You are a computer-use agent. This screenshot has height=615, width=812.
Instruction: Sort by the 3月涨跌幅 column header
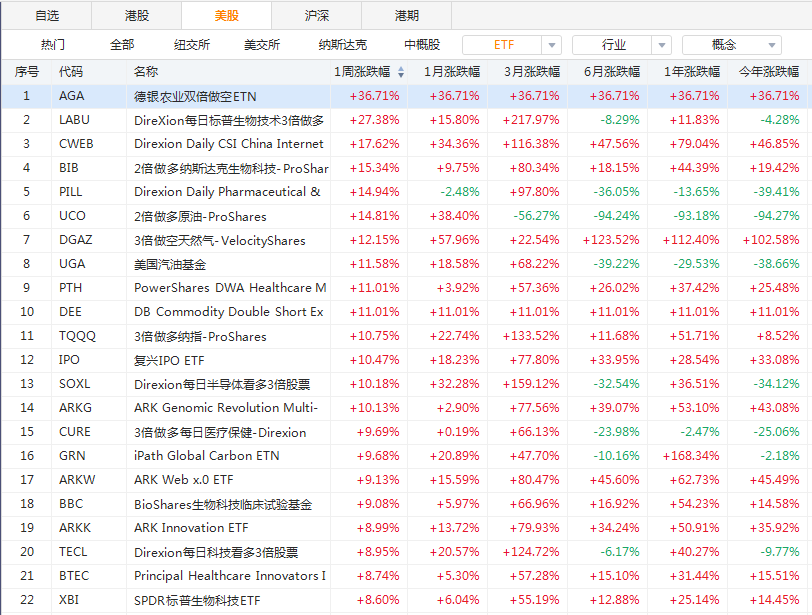click(532, 72)
